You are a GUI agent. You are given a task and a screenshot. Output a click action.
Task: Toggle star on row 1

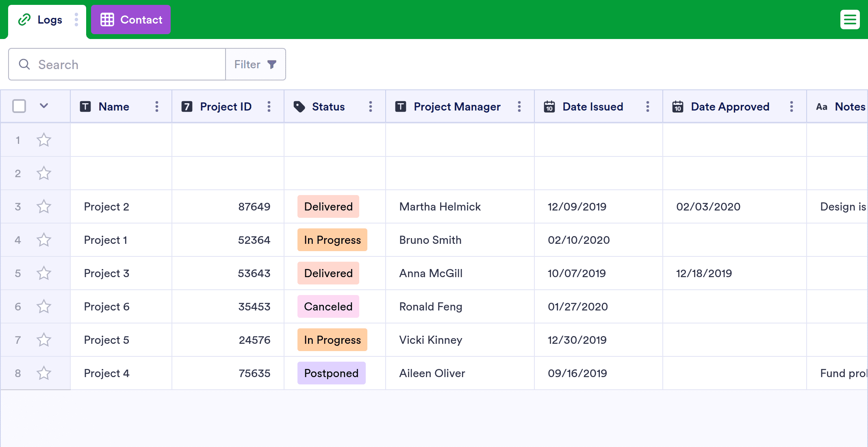(44, 140)
